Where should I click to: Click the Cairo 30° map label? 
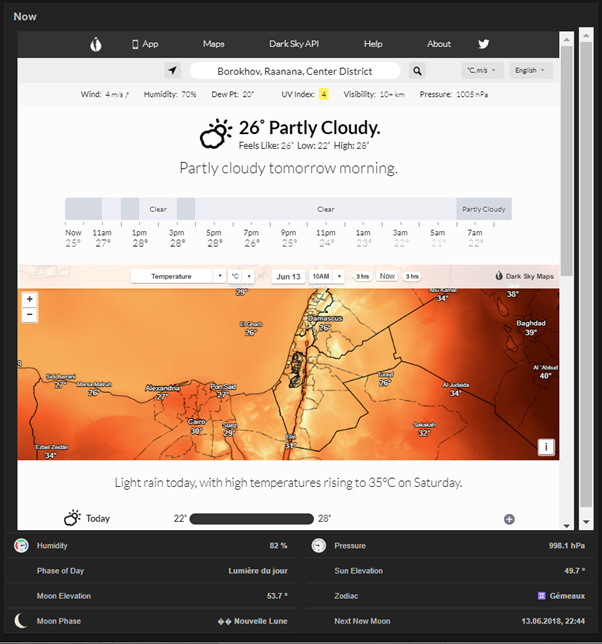196,426
